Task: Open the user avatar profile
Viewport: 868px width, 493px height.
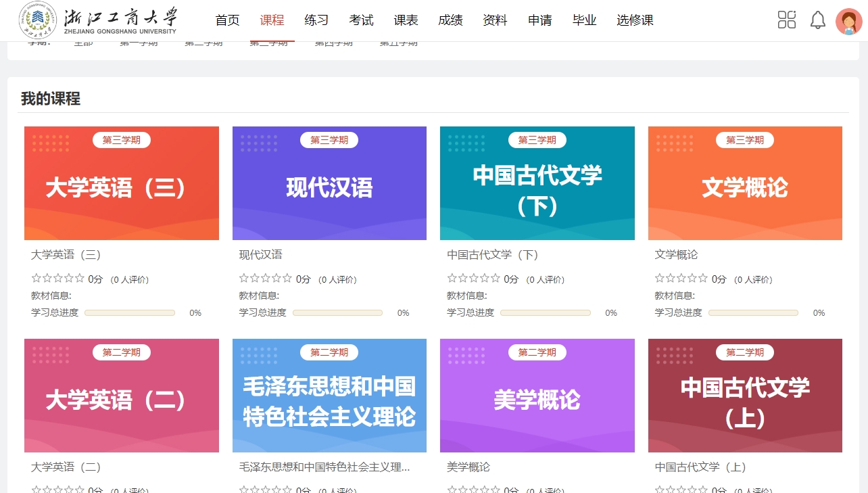Action: click(848, 21)
